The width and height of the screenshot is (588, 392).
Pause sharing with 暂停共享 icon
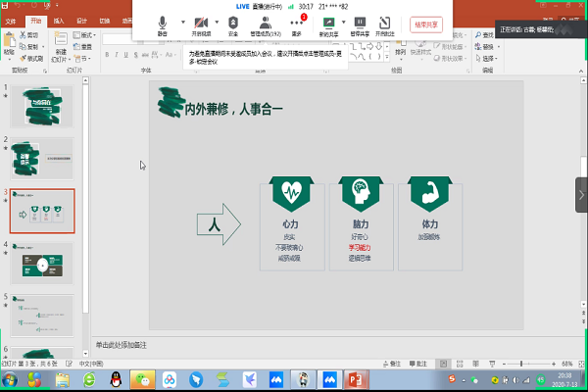coord(360,23)
